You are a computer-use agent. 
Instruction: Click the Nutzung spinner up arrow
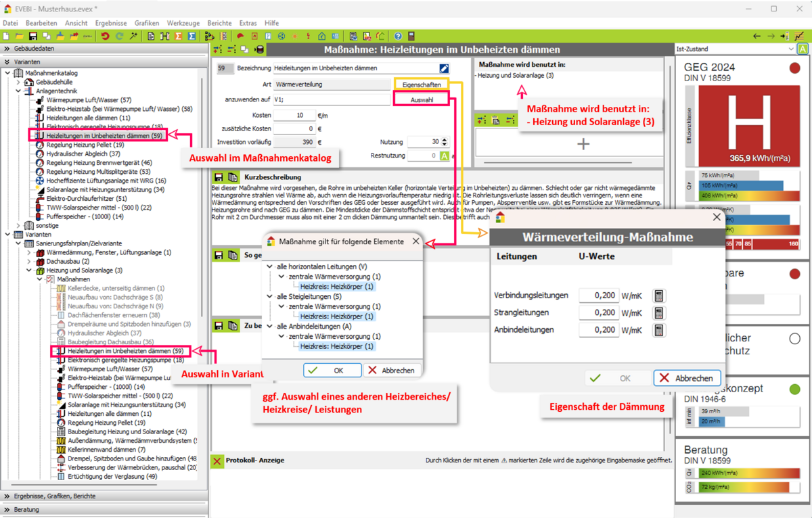tap(445, 139)
